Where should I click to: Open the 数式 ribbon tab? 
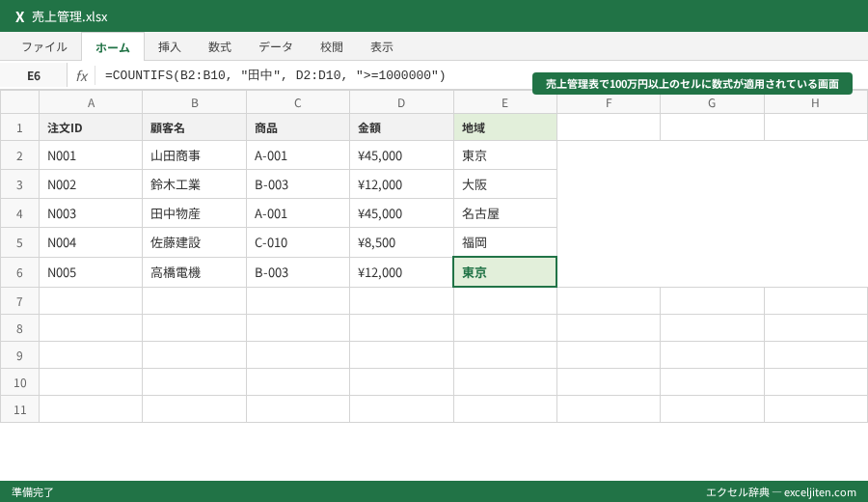click(x=220, y=47)
